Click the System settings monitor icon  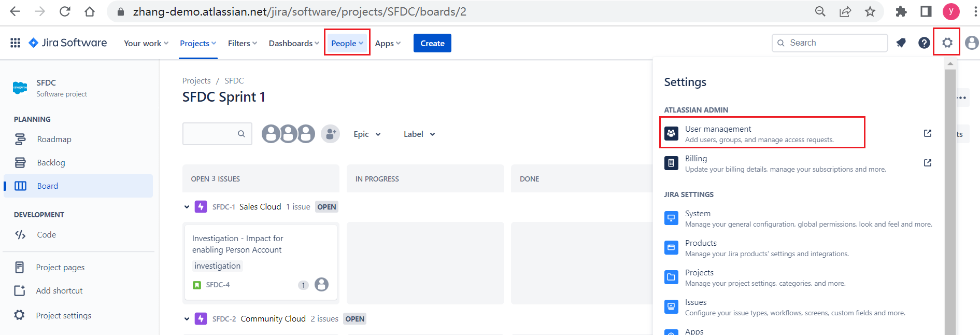point(671,218)
